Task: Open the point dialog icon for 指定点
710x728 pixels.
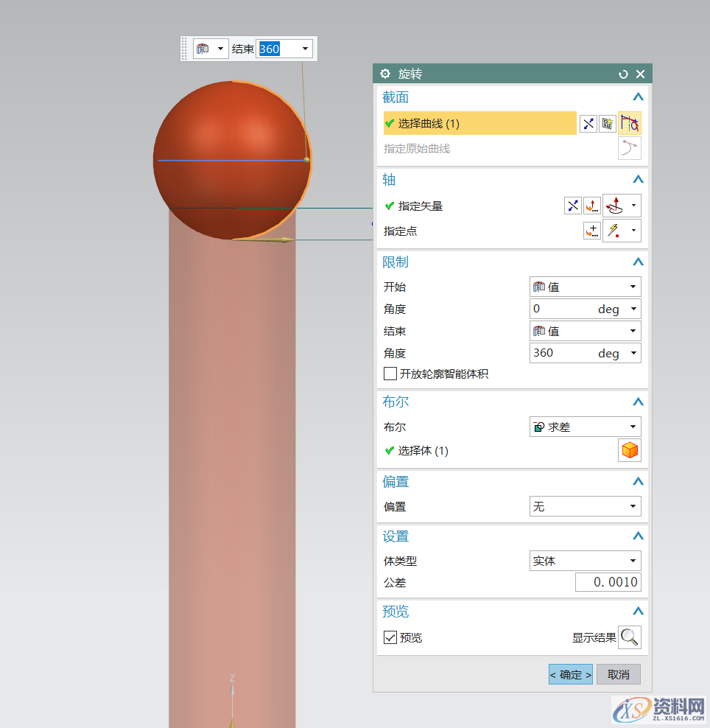Action: 592,231
